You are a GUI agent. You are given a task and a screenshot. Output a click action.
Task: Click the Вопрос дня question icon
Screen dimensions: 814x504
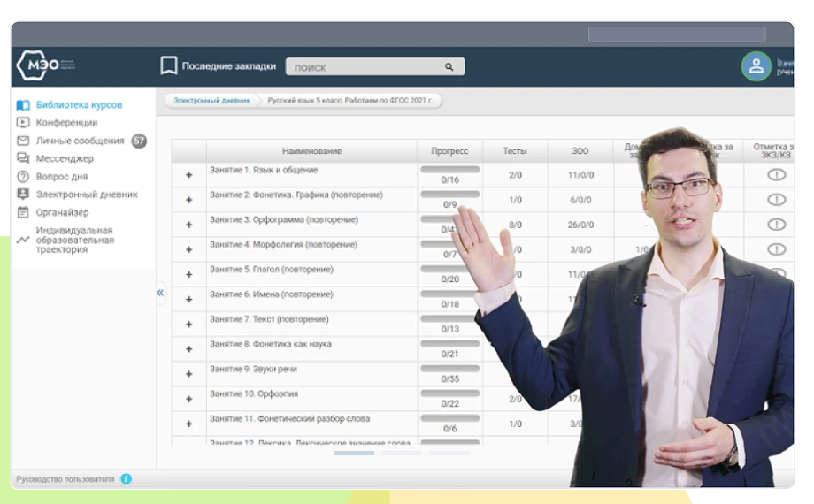(x=23, y=177)
